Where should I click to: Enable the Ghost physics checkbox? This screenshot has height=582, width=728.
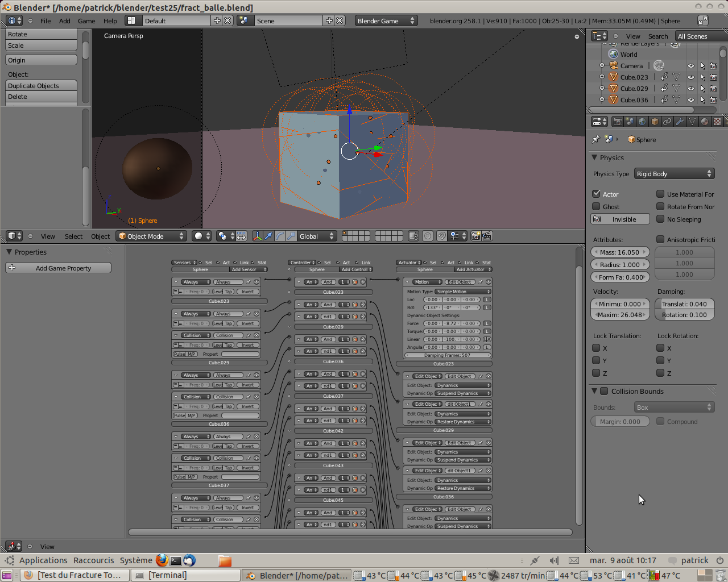coord(596,207)
